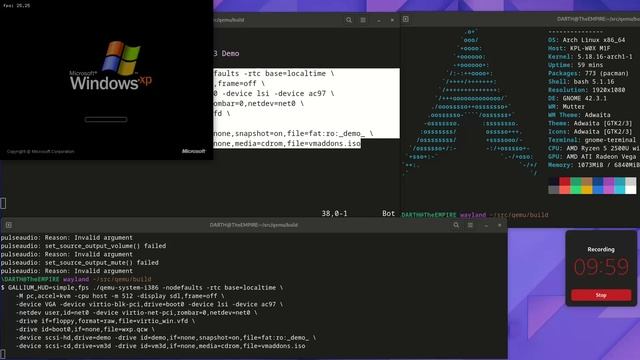
Task: Click 'Recording' label in recorder widget
Action: [601, 249]
